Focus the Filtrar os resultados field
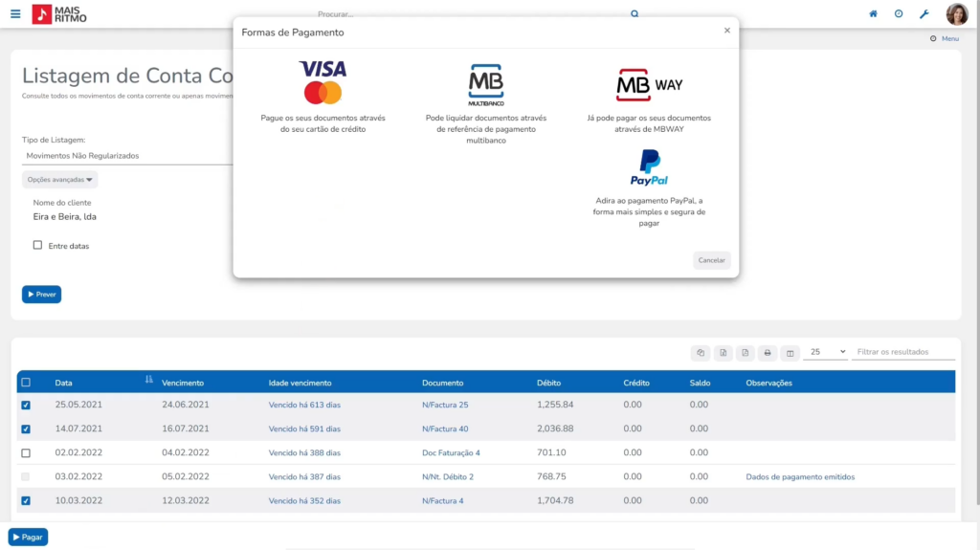 pos(903,352)
